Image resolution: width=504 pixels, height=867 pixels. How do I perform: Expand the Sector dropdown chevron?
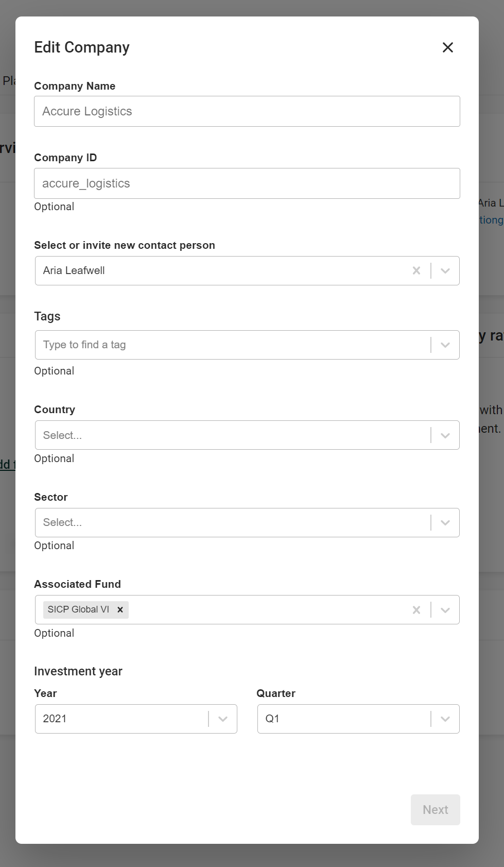click(445, 522)
